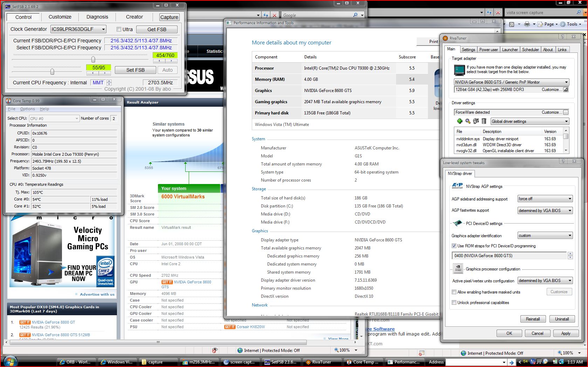
Task: Click the monitor icon under Target adapter
Action: [x=459, y=70]
